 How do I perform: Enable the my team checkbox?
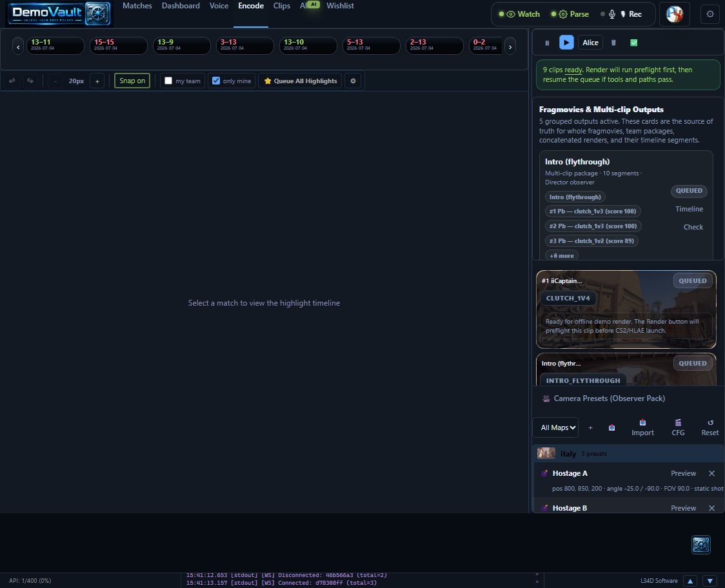pos(168,81)
